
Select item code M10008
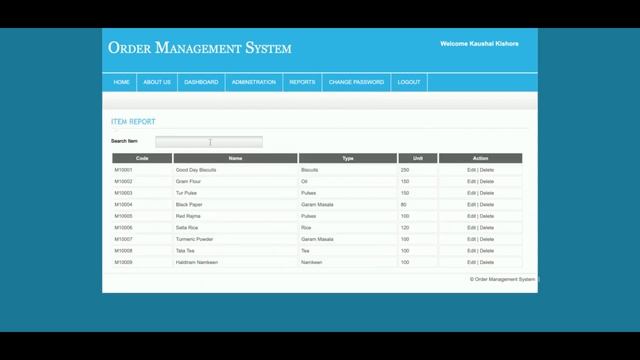(x=123, y=251)
